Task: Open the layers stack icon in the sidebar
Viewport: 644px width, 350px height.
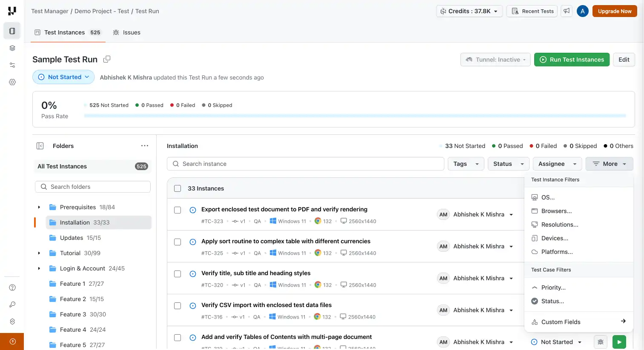Action: click(12, 48)
